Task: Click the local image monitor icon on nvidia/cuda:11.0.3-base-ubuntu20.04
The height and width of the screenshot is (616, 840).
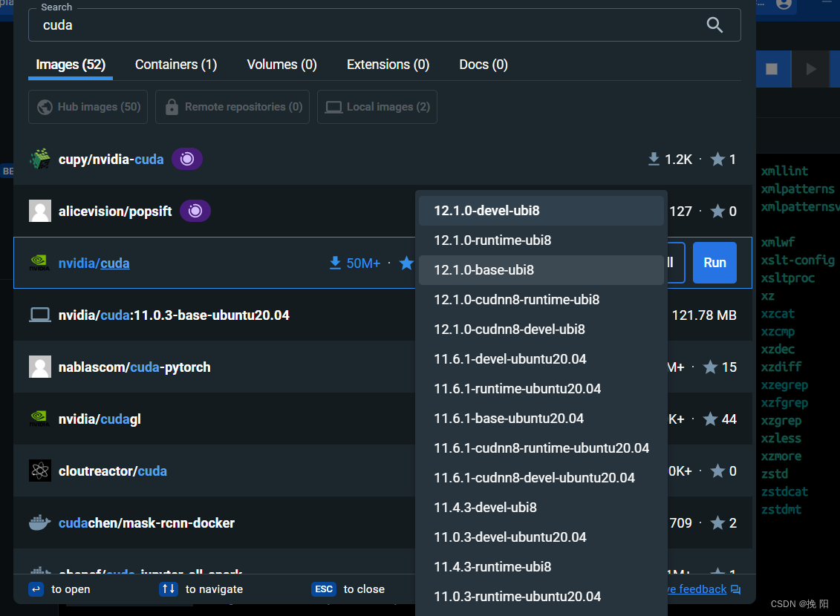Action: click(x=40, y=315)
